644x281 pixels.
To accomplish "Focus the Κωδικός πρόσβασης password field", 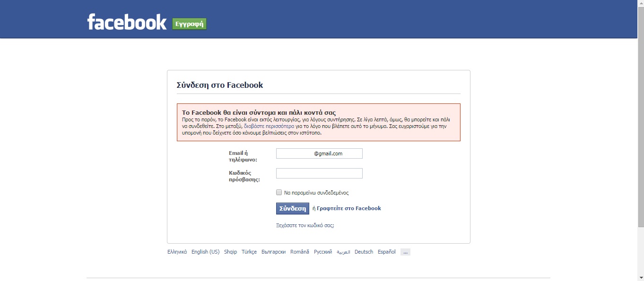I will pos(319,173).
